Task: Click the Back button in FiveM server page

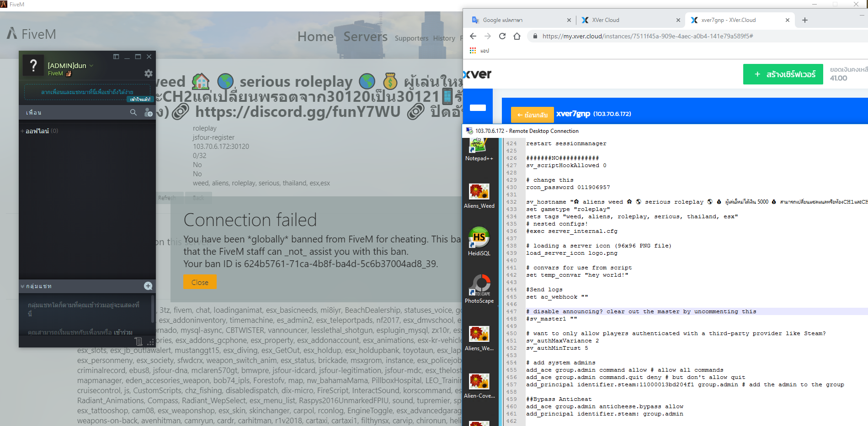Action: [x=198, y=198]
